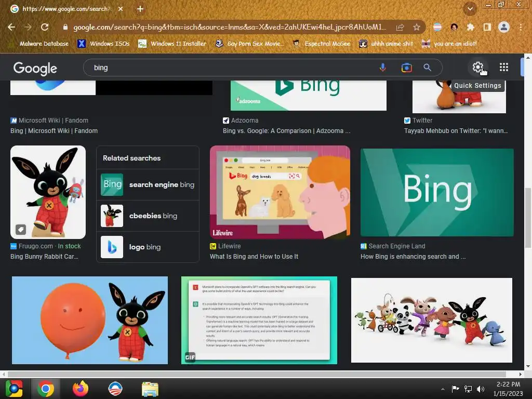Open the Extensions puzzle piece menu
This screenshot has height=399, width=532.
click(x=470, y=27)
